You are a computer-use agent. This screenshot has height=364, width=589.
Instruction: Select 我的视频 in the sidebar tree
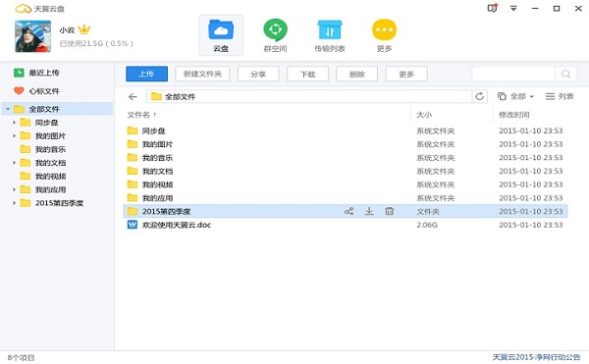click(x=50, y=177)
